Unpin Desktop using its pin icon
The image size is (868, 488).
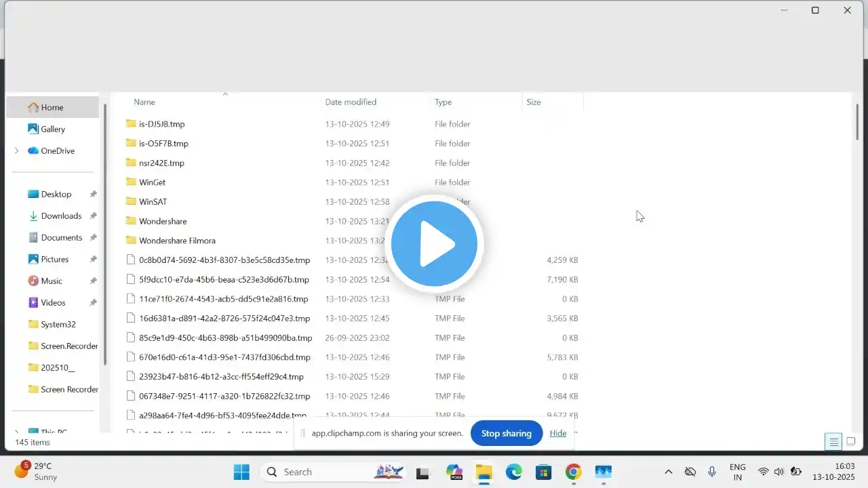tap(93, 194)
